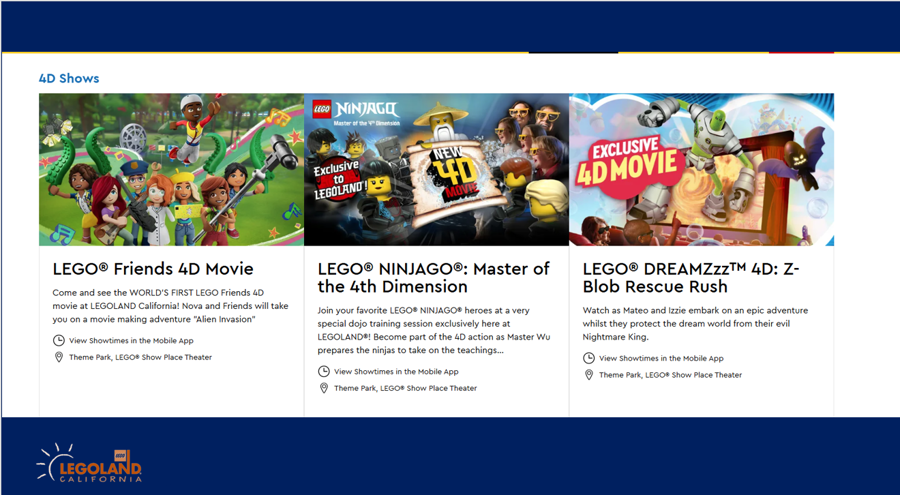This screenshot has height=495, width=900.
Task: Click Show Place Theater location in DREAMZzz card
Action: click(670, 375)
